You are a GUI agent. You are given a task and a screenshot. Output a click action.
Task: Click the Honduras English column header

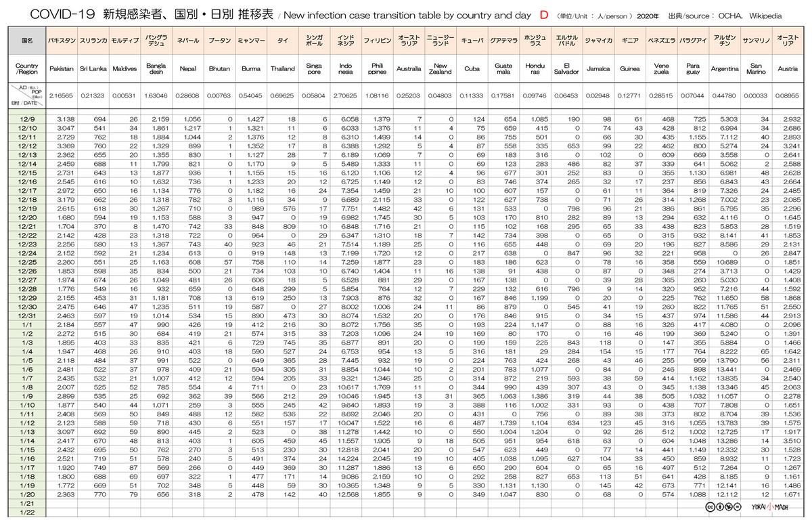click(535, 69)
